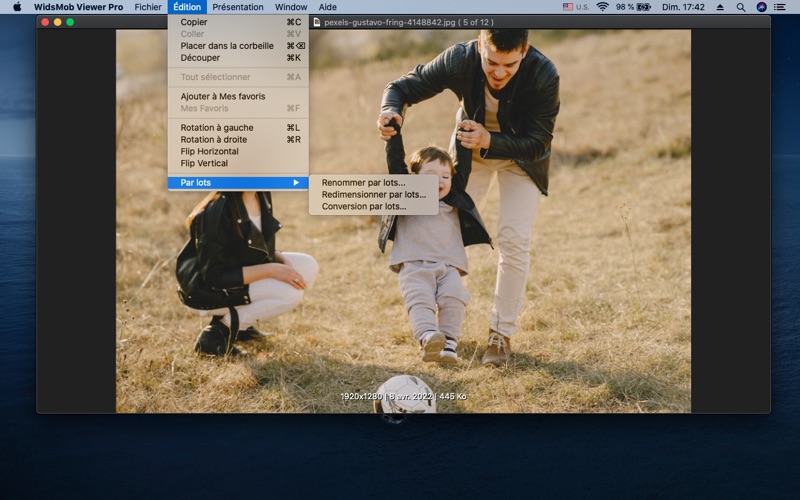Click the displayed family photo
The image size is (800, 500).
[403, 221]
